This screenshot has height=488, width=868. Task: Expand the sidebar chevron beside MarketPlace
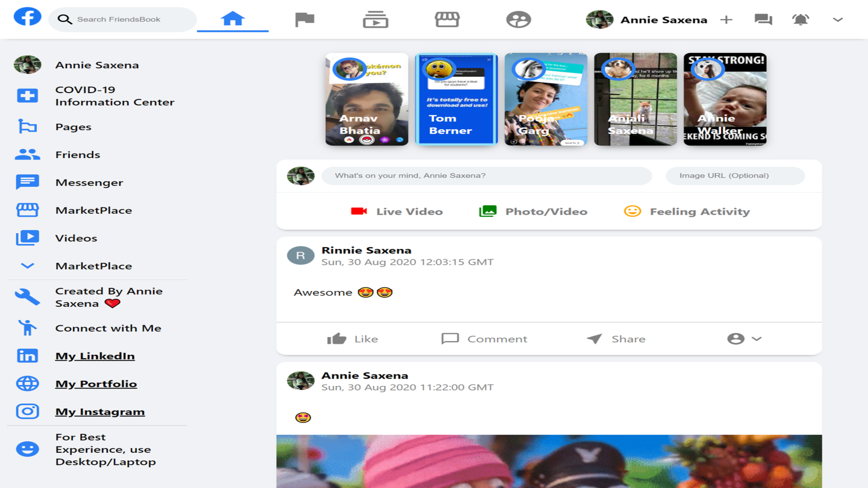point(27,266)
